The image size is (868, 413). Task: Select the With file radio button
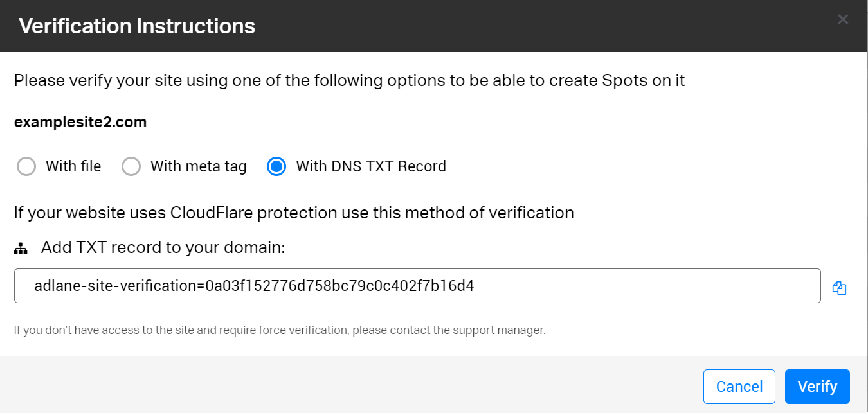(x=26, y=167)
